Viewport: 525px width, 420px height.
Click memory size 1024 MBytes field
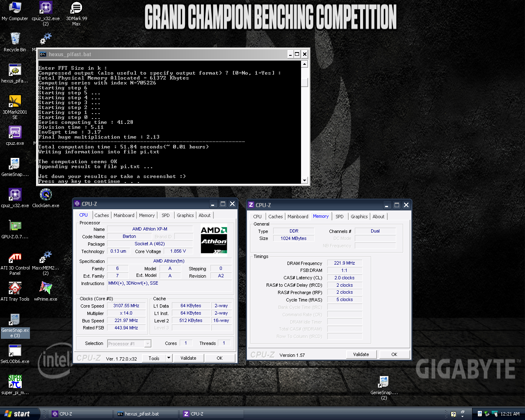pos(294,238)
